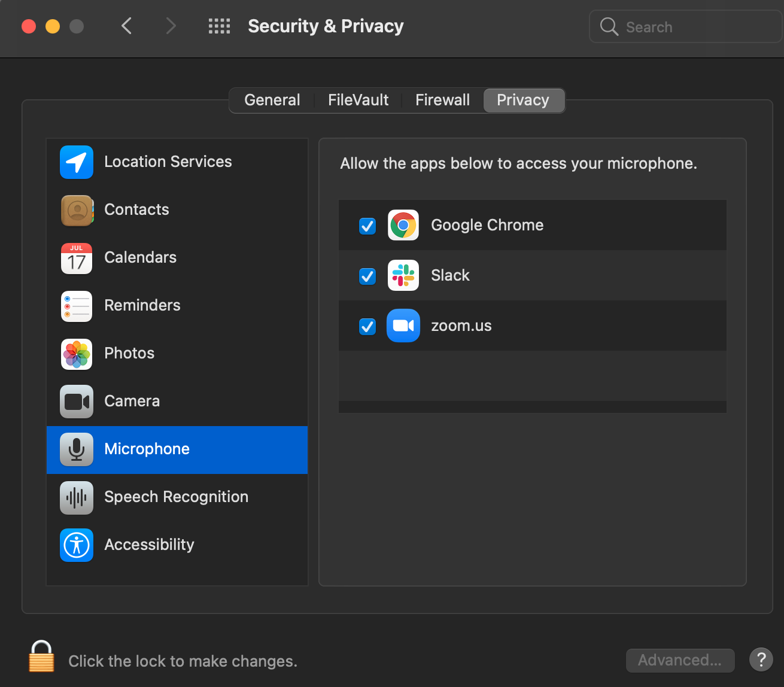Select Reminders label in the sidebar

tap(142, 305)
